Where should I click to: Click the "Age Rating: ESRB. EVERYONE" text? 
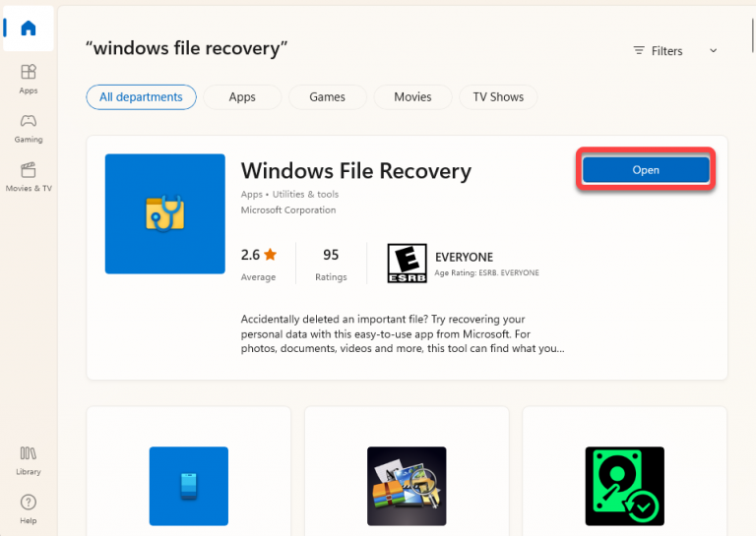click(487, 272)
